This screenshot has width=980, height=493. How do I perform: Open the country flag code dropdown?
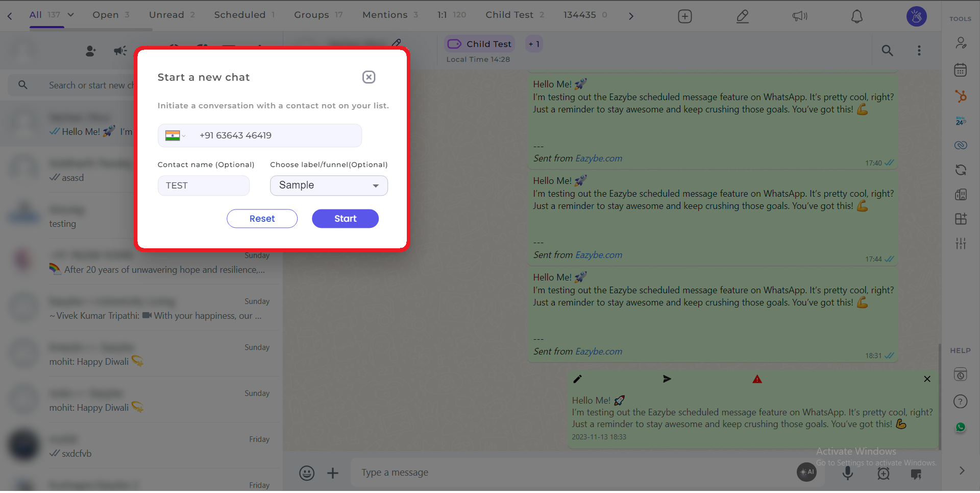(175, 135)
